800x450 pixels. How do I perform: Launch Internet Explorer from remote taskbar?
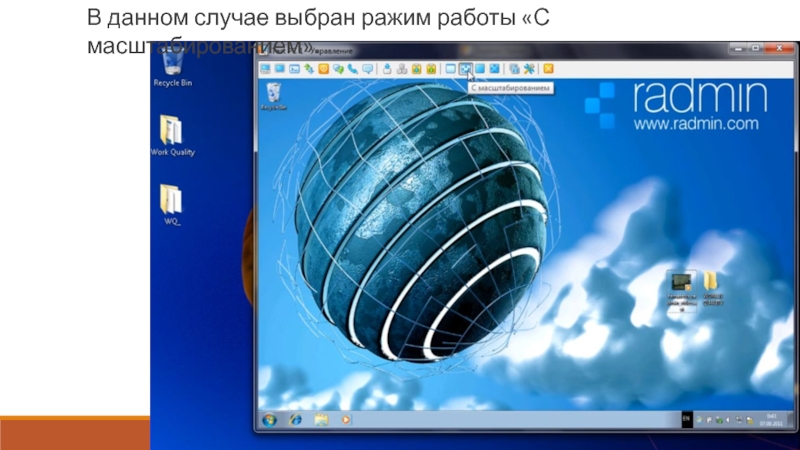[295, 418]
